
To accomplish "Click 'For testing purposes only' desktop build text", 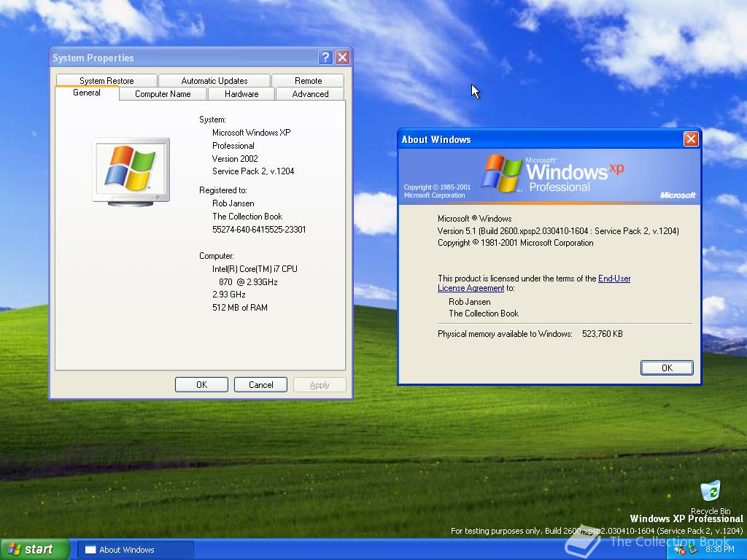I will click(x=597, y=531).
